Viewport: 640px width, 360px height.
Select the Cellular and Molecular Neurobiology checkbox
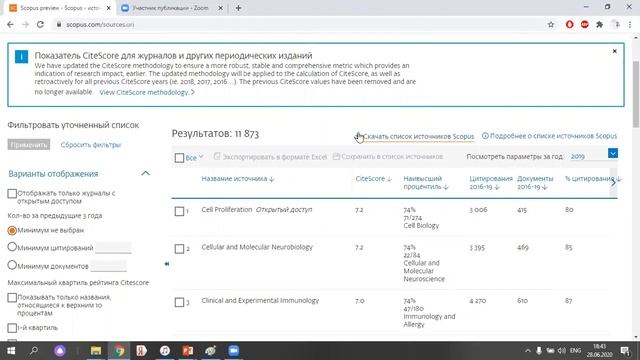click(179, 249)
